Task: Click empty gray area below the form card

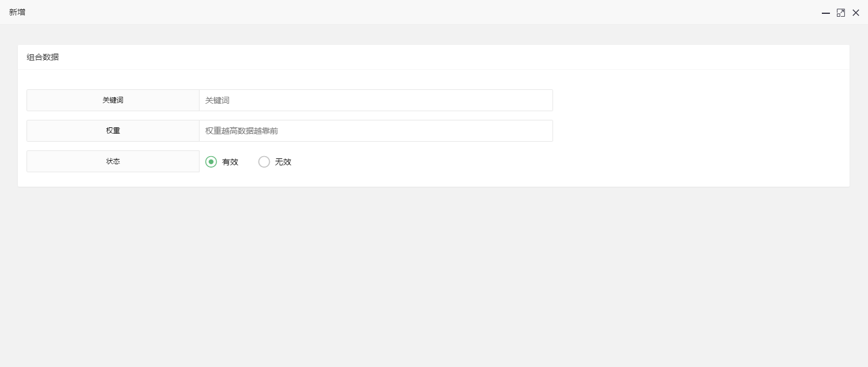Action: coord(433,277)
